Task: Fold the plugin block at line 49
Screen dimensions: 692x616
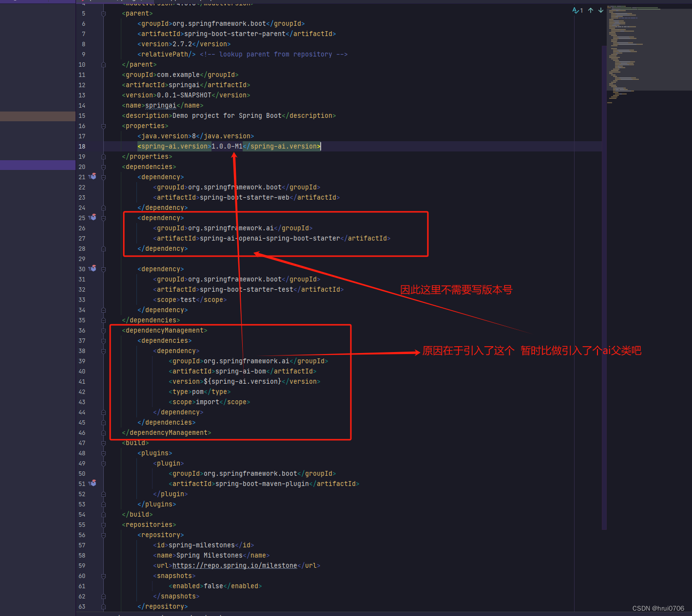Action: tap(103, 464)
